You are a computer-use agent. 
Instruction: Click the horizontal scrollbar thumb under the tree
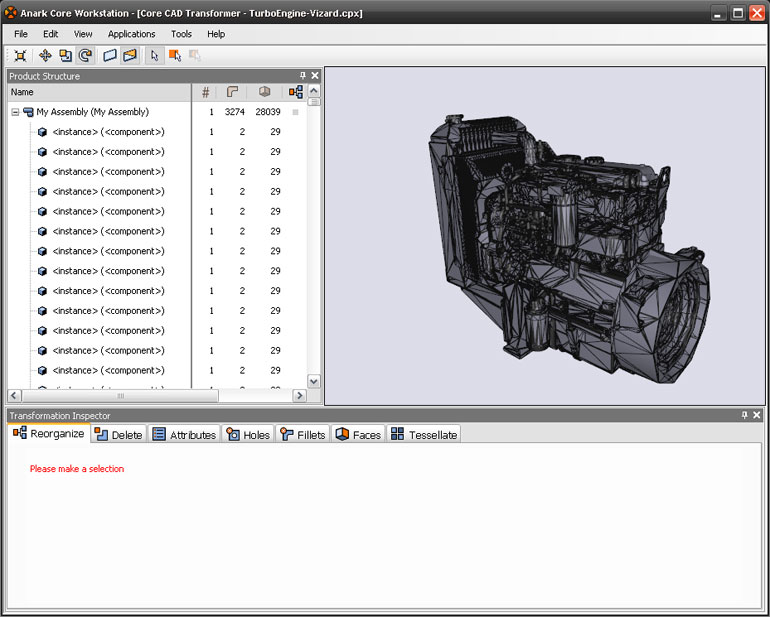(x=120, y=395)
